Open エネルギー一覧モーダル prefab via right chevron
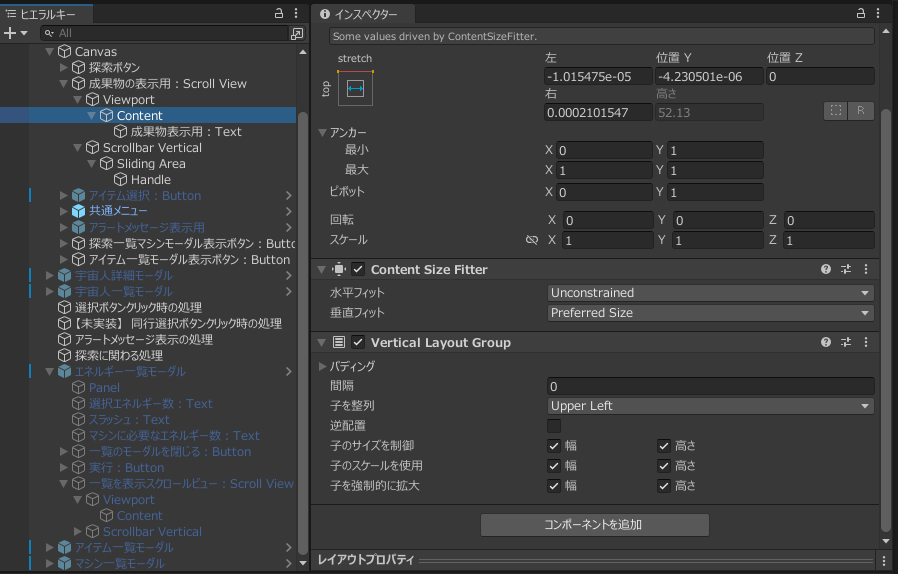 289,372
